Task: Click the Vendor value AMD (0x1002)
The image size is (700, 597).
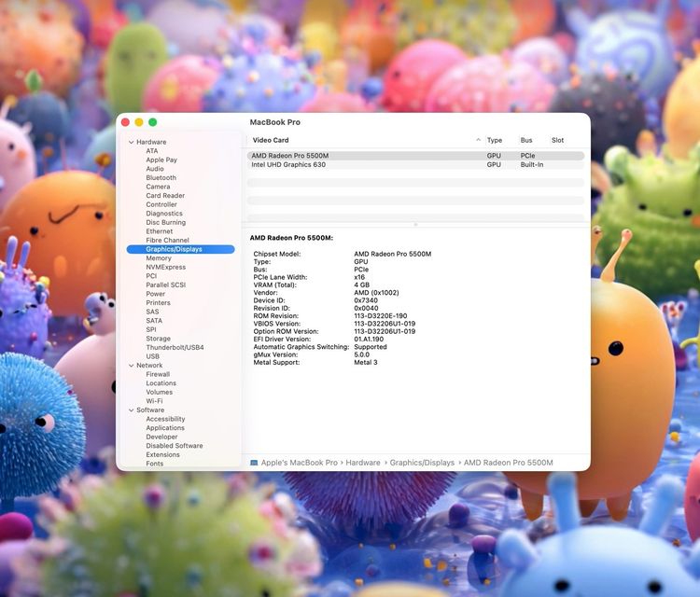Action: point(376,293)
